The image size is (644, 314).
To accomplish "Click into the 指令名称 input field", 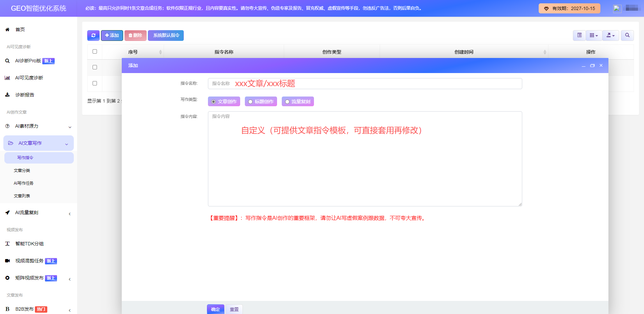I will coord(365,84).
